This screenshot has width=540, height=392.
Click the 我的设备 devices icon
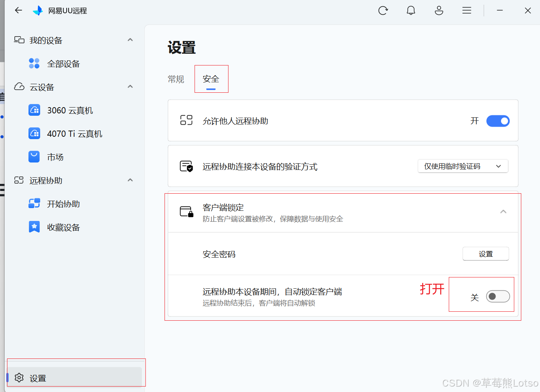point(19,40)
